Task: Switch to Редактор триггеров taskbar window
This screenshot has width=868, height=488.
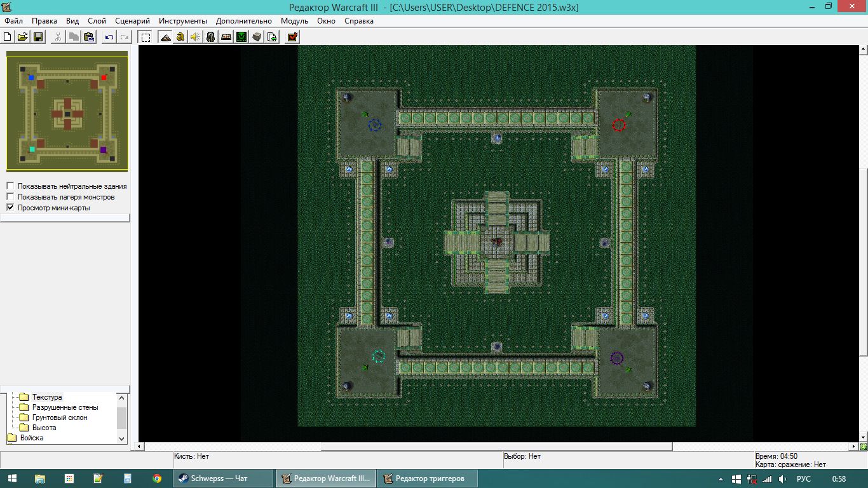Action: 428,478
